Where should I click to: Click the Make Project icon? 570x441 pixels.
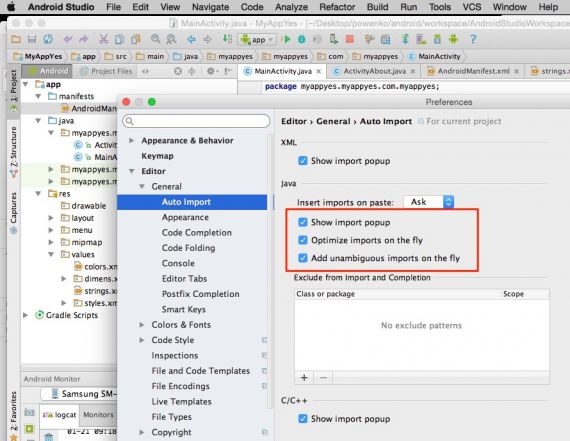(x=227, y=39)
